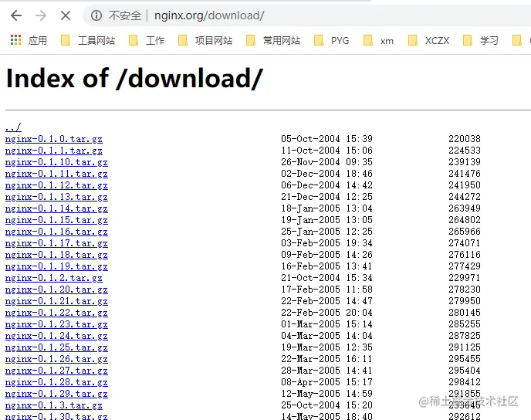The height and width of the screenshot is (420, 531).
Task: Open the xm bookmark folder
Action: 378,40
